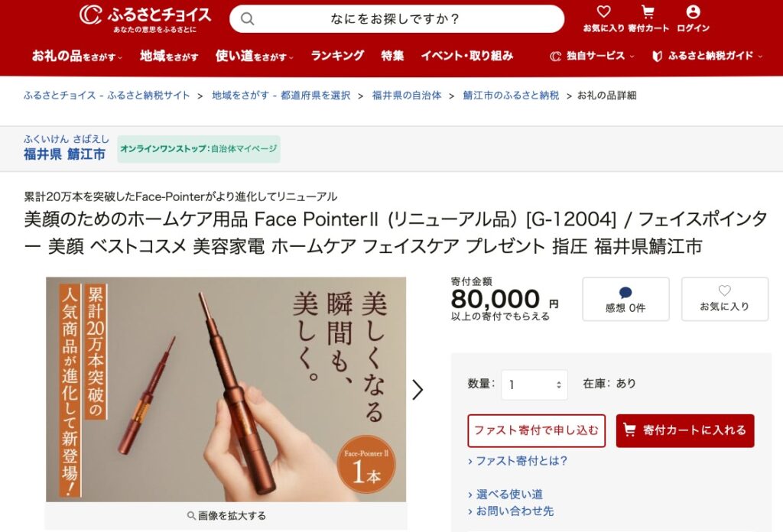Open the 特集 menu item
This screenshot has width=783, height=532.
[x=392, y=56]
